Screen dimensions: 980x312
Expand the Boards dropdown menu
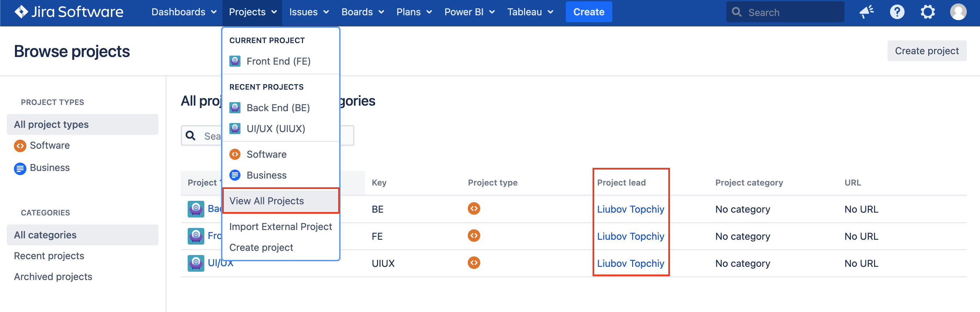362,12
